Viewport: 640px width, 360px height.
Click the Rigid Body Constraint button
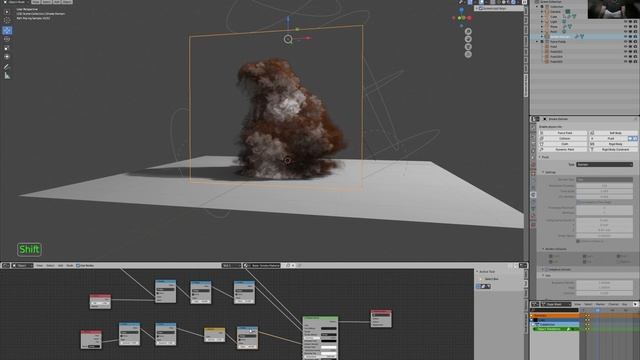coord(613,149)
